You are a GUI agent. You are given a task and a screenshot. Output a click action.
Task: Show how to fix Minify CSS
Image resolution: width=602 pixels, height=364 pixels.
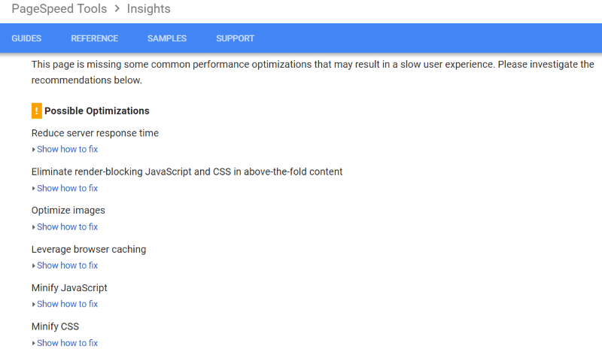tap(67, 343)
